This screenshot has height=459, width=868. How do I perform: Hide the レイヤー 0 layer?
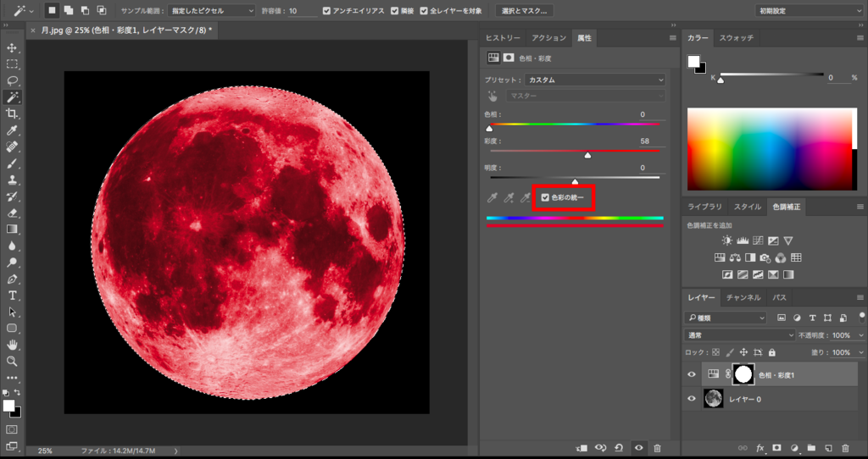point(692,399)
